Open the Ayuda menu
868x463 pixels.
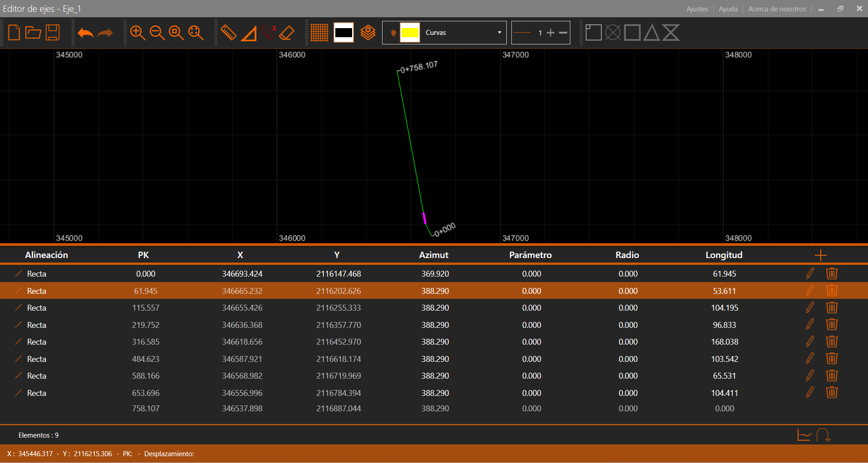tap(728, 9)
